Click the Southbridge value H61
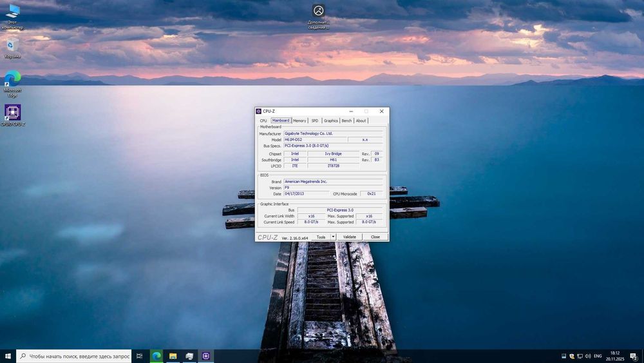644x363 pixels. click(x=333, y=160)
